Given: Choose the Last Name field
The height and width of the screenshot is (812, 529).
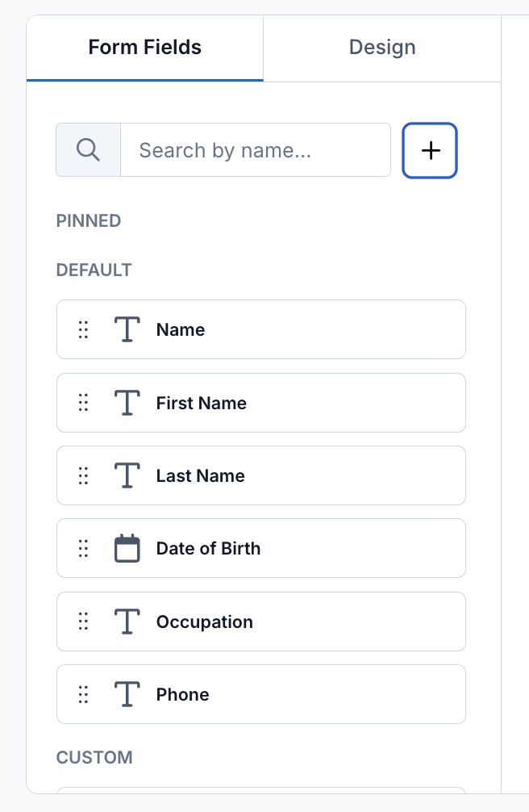Looking at the screenshot, I should (261, 475).
